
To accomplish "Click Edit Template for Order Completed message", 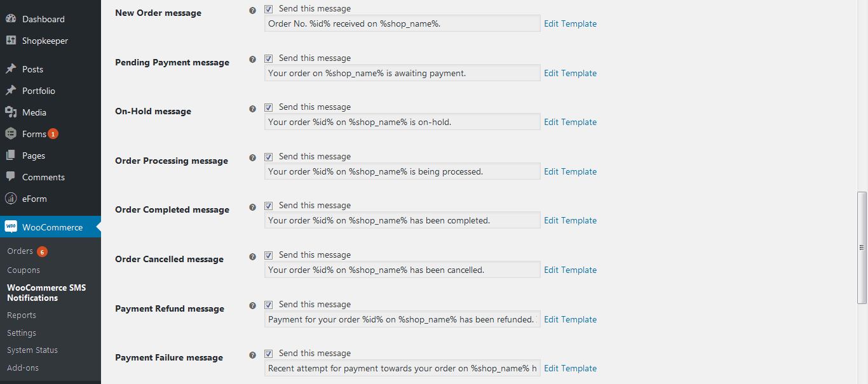I will pyautogui.click(x=570, y=220).
